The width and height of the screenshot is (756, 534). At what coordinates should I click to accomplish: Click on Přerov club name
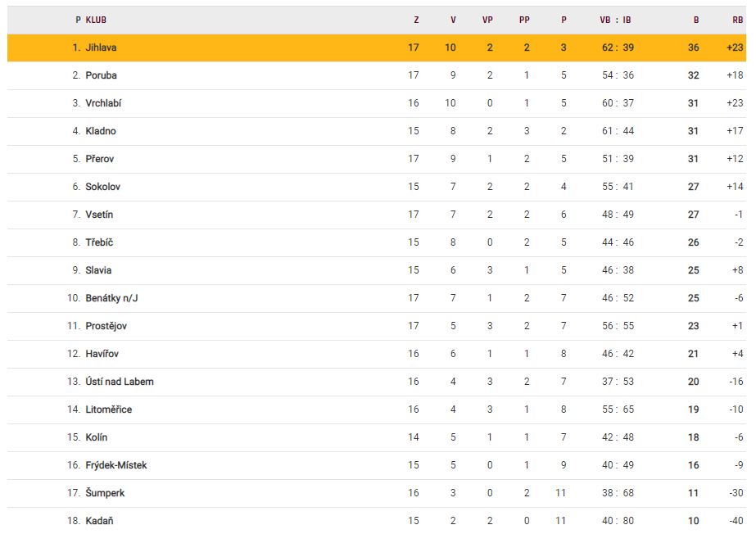[x=100, y=159]
